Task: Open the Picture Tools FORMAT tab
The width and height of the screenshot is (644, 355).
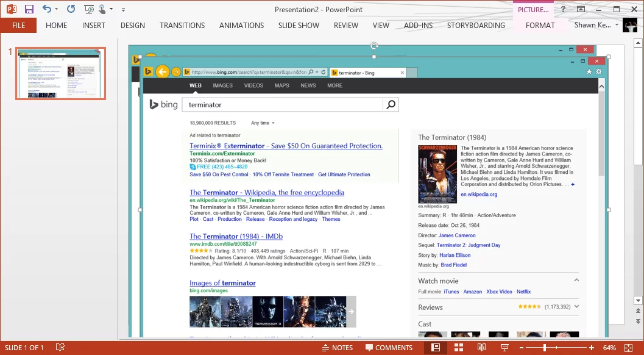Action: coord(540,25)
